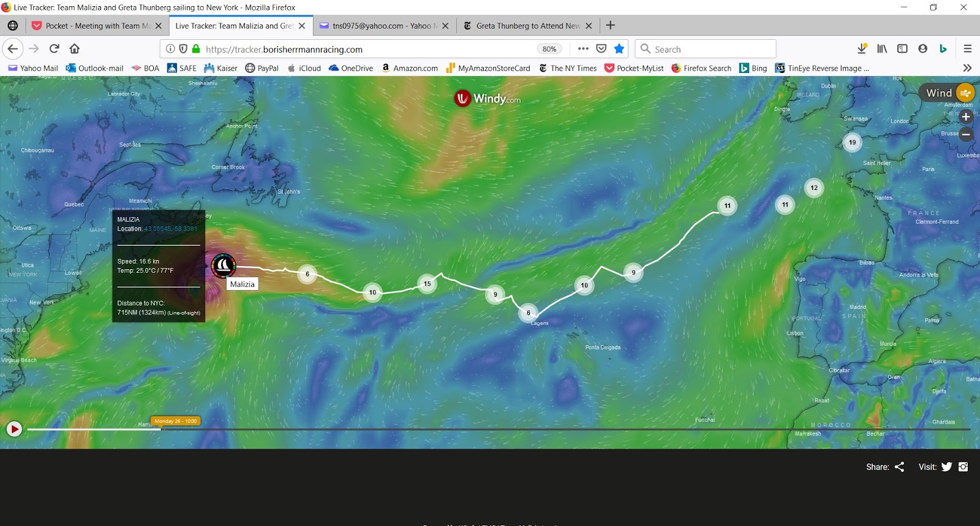The height and width of the screenshot is (526, 980).
Task: Zoom out of the map with minus
Action: point(966,134)
